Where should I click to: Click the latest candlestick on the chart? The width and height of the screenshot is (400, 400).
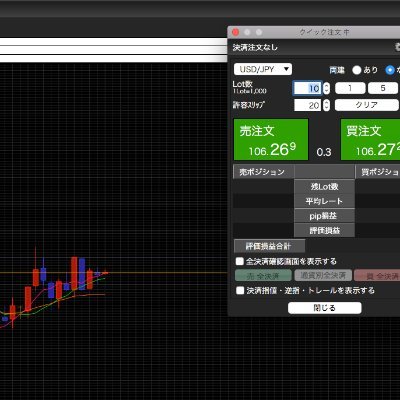[106, 273]
